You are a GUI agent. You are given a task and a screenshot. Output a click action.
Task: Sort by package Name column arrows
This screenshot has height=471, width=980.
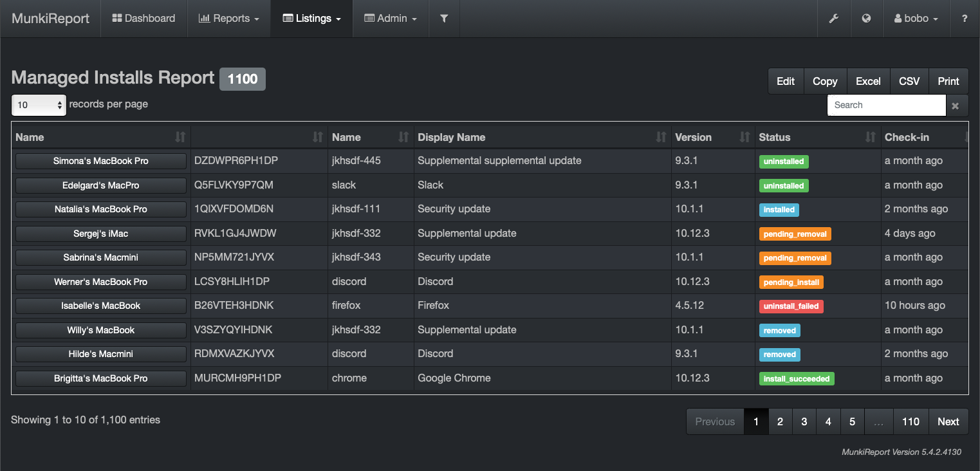403,137
